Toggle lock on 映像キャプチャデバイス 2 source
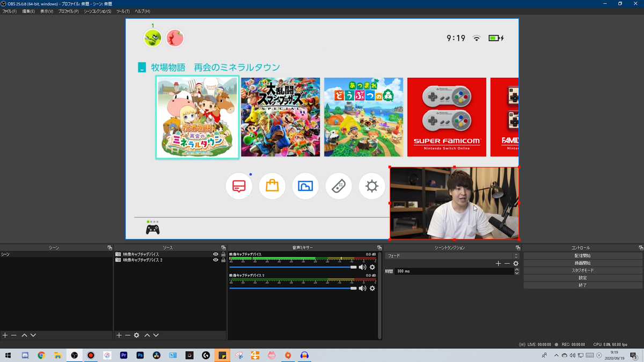The height and width of the screenshot is (362, 644). coord(223,260)
